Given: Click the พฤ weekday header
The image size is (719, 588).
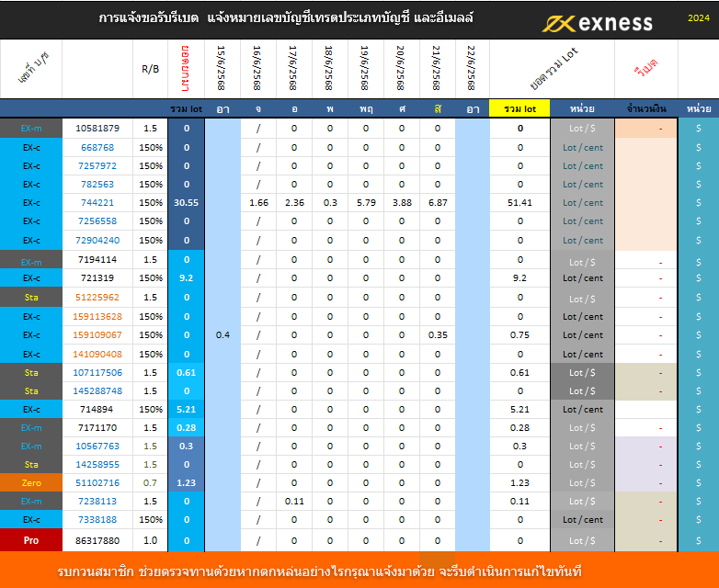Looking at the screenshot, I should point(366,109).
